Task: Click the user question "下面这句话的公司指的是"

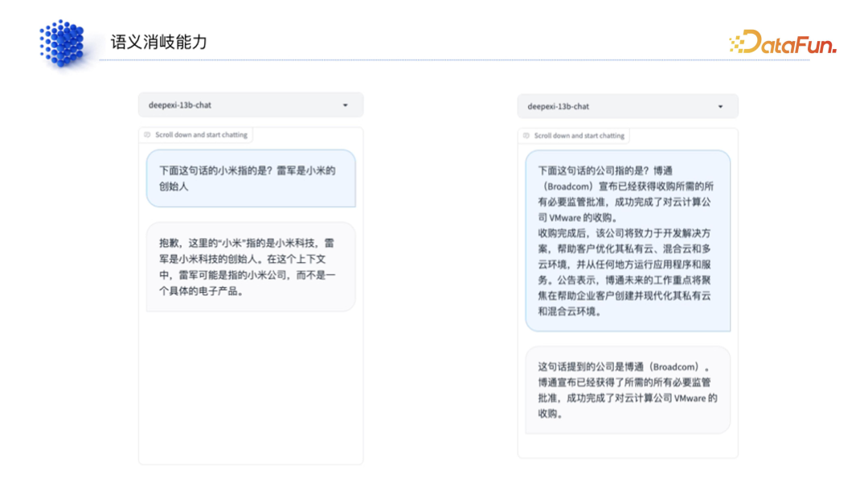Action: (x=627, y=240)
